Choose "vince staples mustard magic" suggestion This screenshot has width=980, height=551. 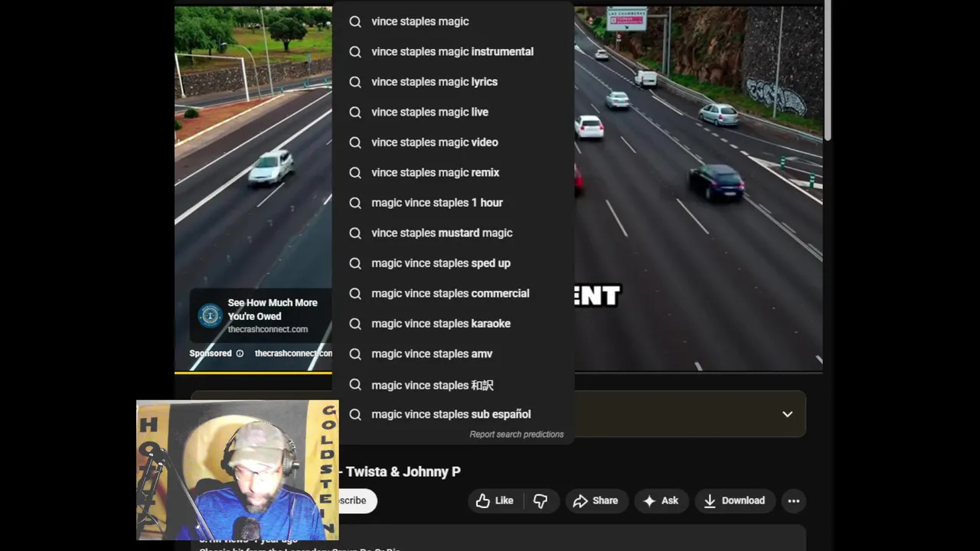(453, 233)
